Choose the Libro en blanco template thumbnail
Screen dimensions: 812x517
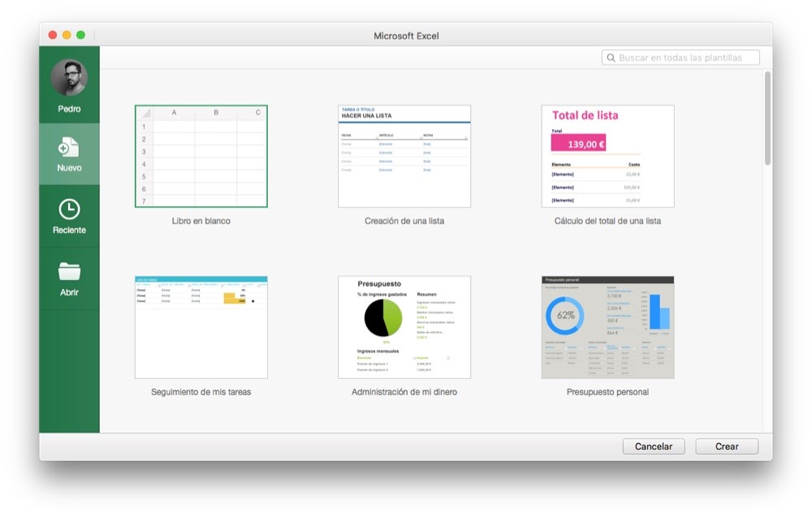coord(201,157)
